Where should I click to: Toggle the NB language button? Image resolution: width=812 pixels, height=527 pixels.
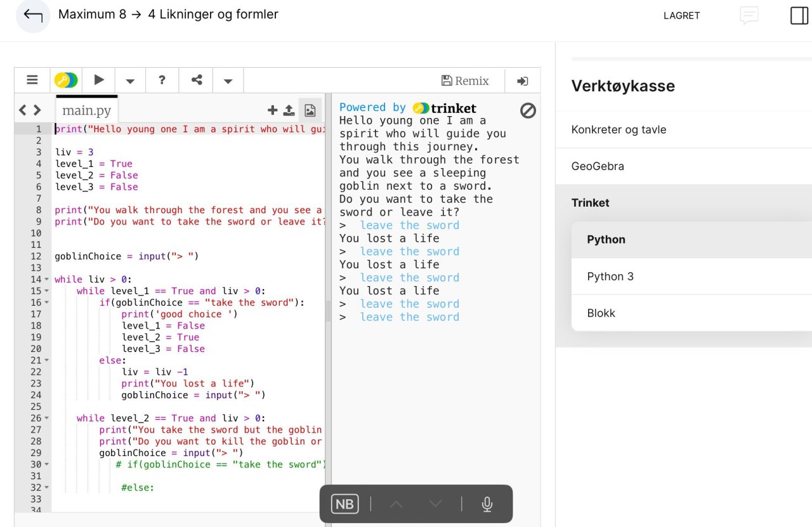coord(344,504)
